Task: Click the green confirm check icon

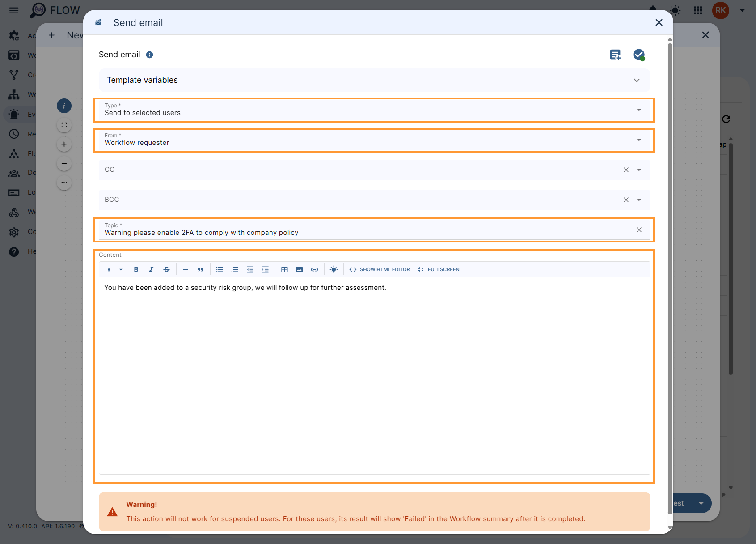Action: (x=639, y=55)
